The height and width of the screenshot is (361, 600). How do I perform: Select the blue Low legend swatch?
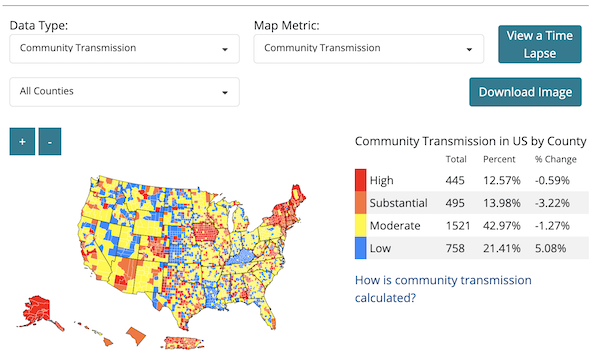coord(360,248)
